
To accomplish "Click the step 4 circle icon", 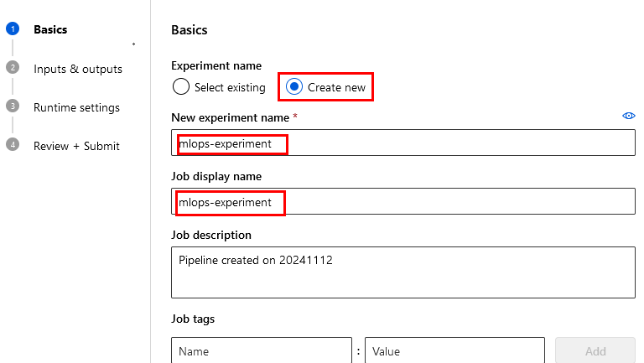I will [x=12, y=145].
